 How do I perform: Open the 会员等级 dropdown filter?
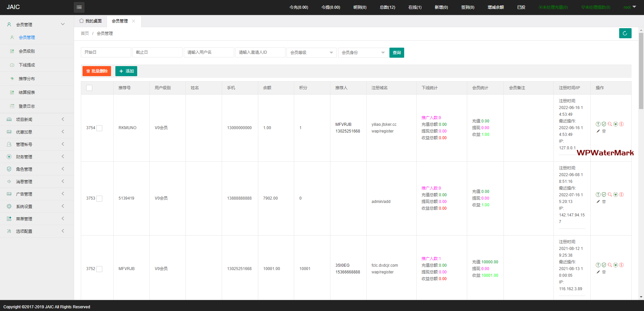(x=311, y=53)
